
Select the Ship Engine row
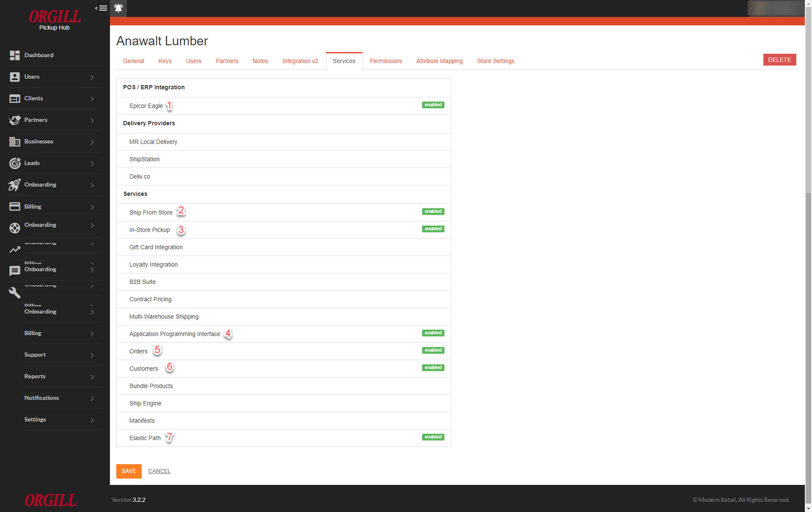[x=284, y=403]
